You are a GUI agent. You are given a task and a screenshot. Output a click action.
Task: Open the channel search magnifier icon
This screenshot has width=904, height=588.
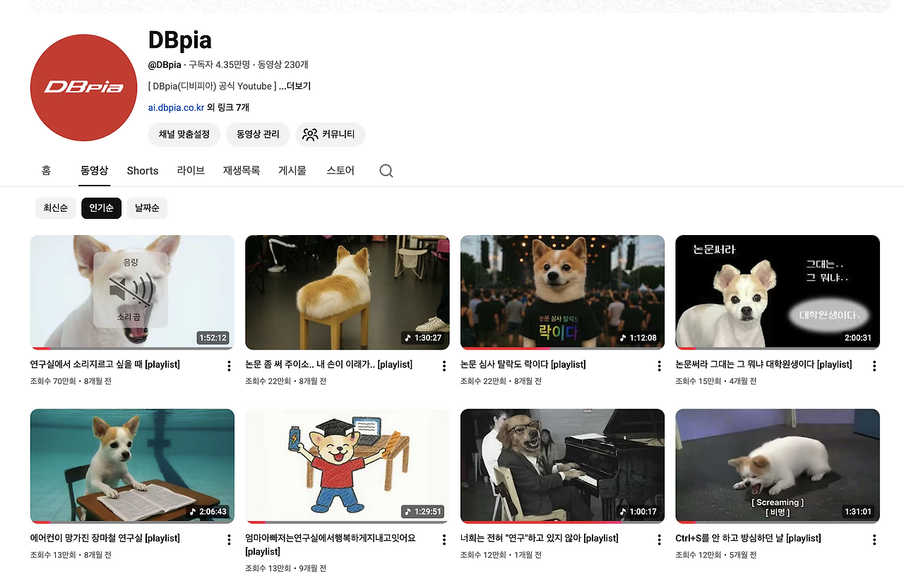click(386, 171)
